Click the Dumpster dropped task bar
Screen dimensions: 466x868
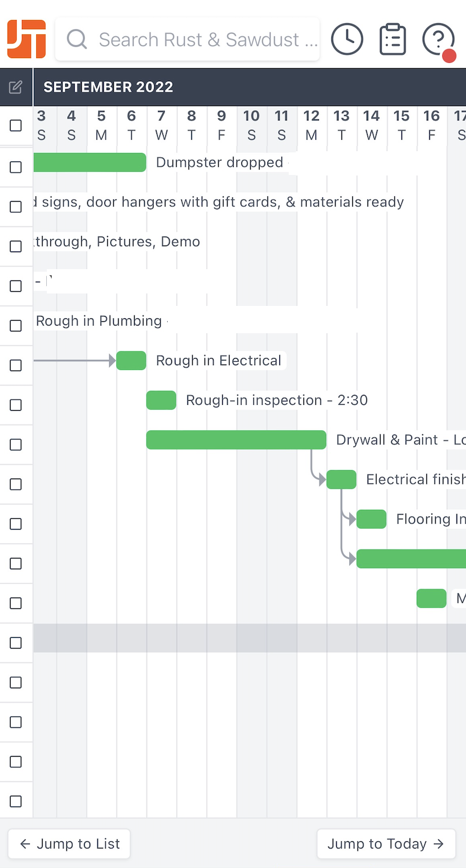tap(90, 162)
